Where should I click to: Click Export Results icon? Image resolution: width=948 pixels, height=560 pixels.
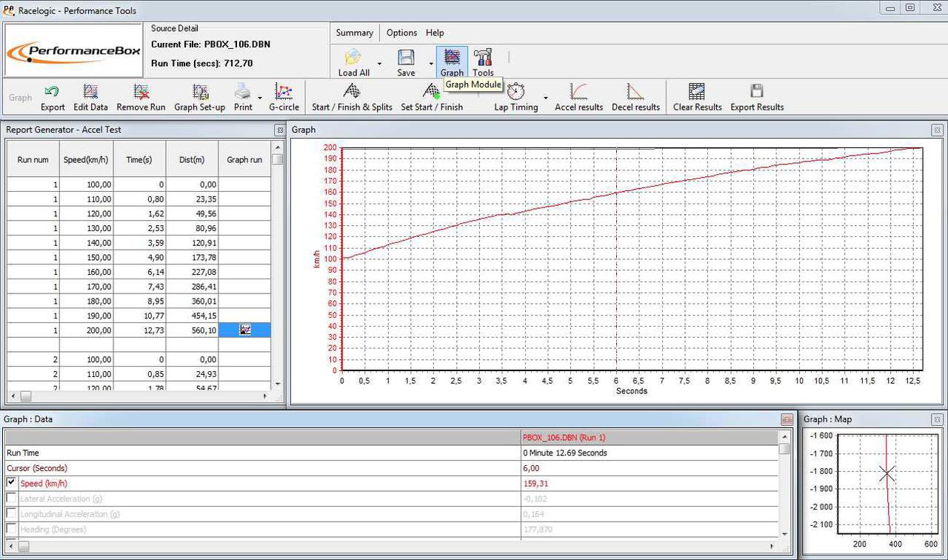tap(756, 91)
